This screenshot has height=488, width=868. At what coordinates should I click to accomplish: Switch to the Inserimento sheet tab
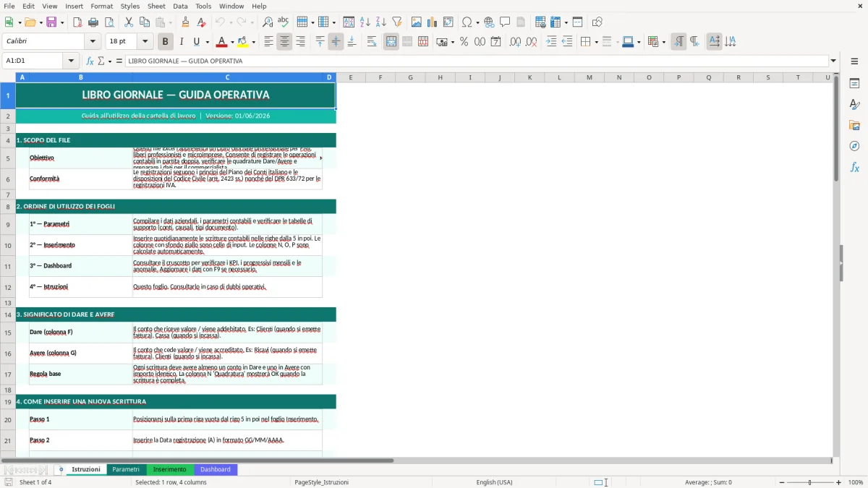tap(169, 469)
